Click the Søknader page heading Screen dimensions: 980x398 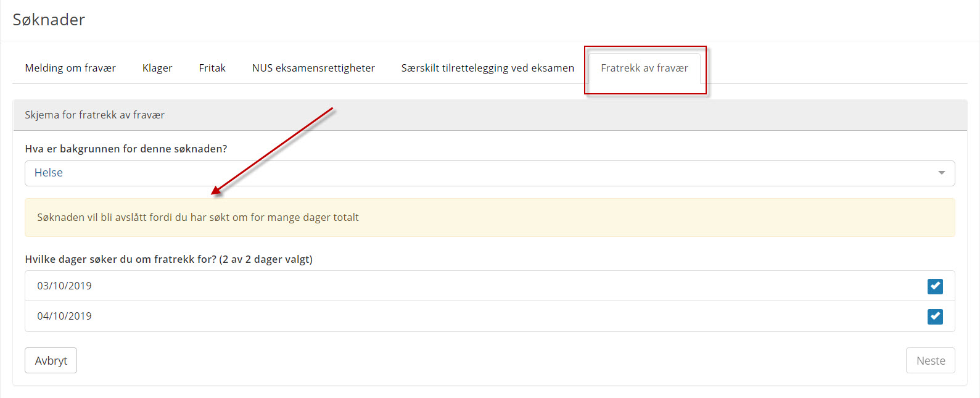point(49,20)
